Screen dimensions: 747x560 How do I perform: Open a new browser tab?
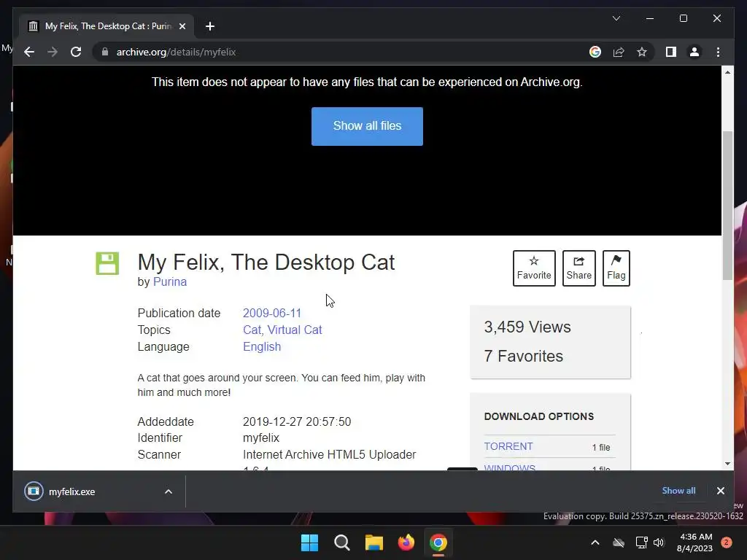(209, 26)
